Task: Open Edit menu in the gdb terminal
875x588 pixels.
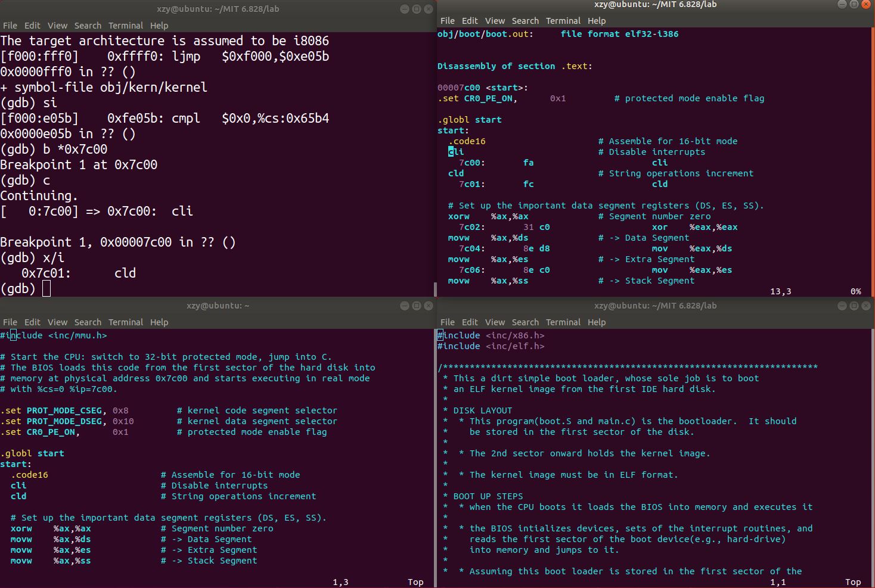Action: pos(32,26)
